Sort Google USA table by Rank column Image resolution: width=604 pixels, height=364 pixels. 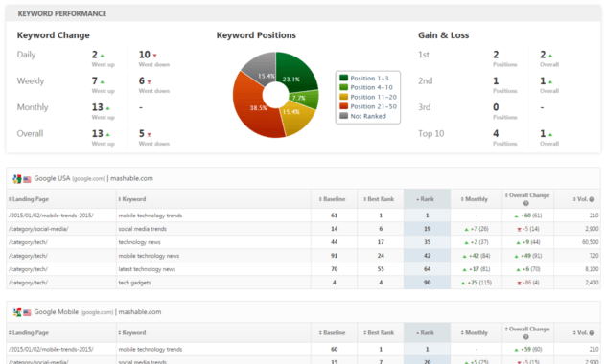(426, 199)
